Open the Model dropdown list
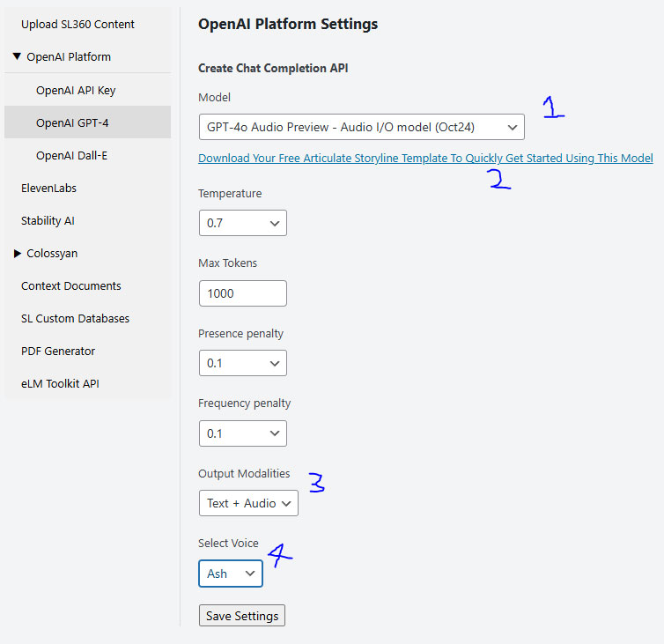 (361, 128)
